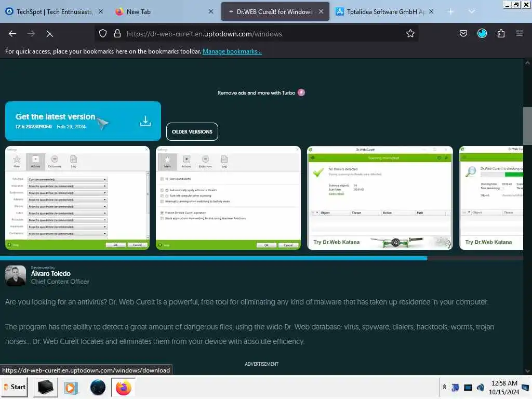
Task: Click the network monitor tray icon
Action: tap(468, 388)
